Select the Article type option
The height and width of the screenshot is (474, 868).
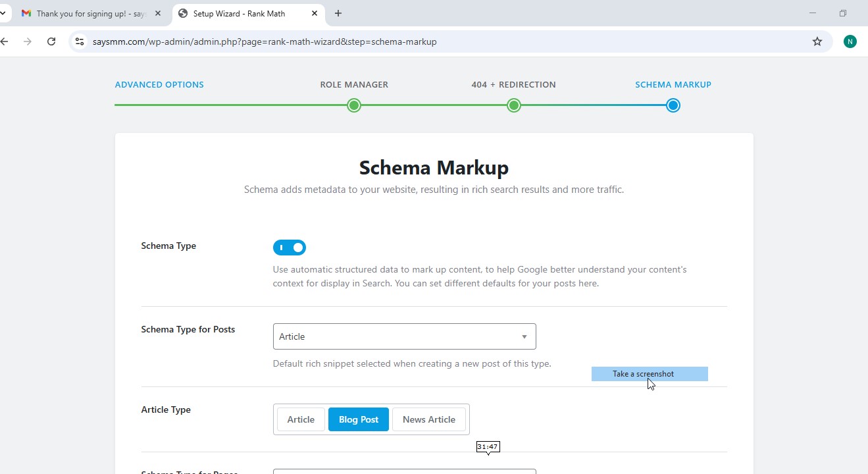(301, 419)
